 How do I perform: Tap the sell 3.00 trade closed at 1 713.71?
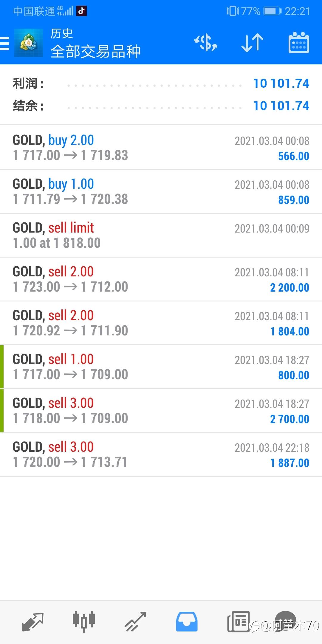point(161,454)
